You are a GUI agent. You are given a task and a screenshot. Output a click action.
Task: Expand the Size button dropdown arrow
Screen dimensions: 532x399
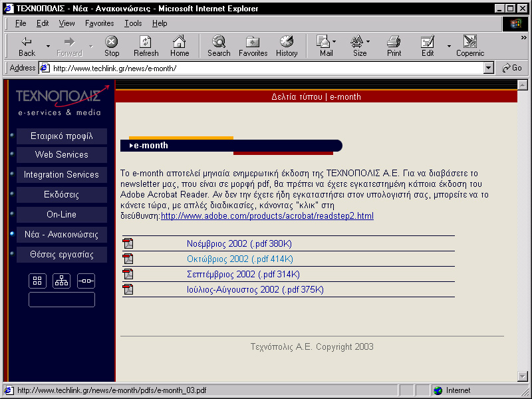pyautogui.click(x=368, y=42)
